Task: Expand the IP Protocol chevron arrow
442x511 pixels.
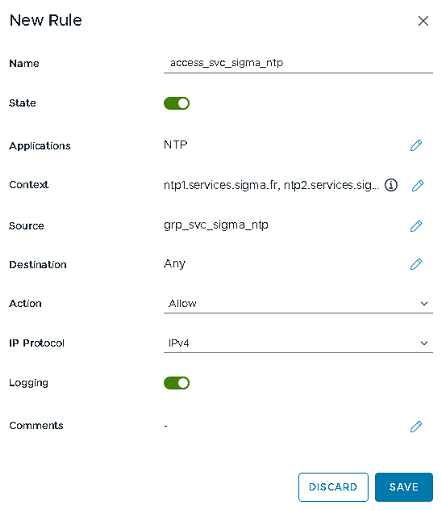Action: (x=424, y=343)
